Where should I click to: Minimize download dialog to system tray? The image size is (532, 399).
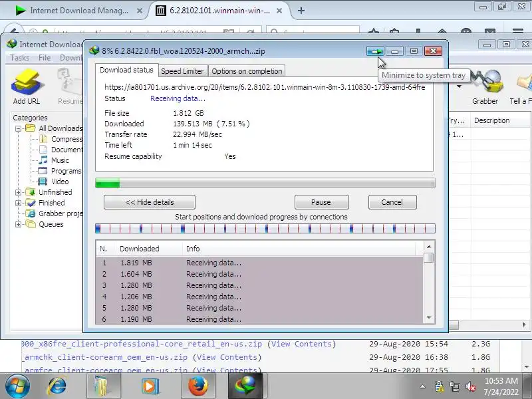click(x=375, y=51)
